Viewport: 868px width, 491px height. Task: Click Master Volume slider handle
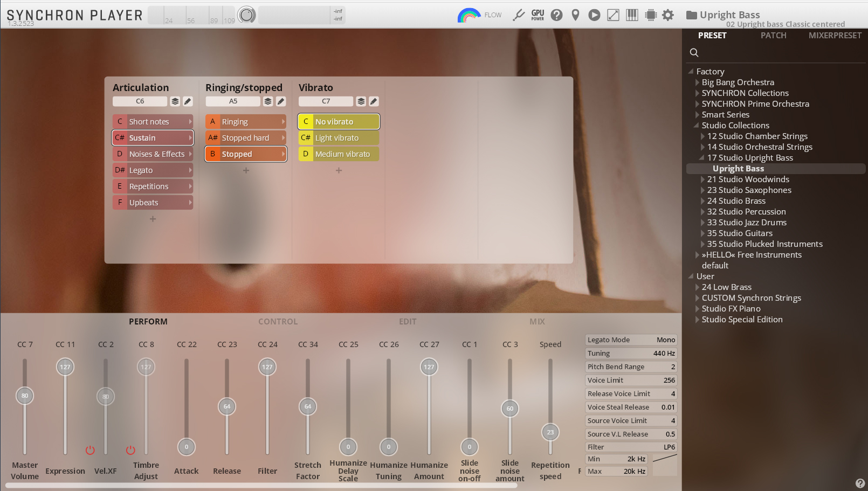(x=25, y=396)
